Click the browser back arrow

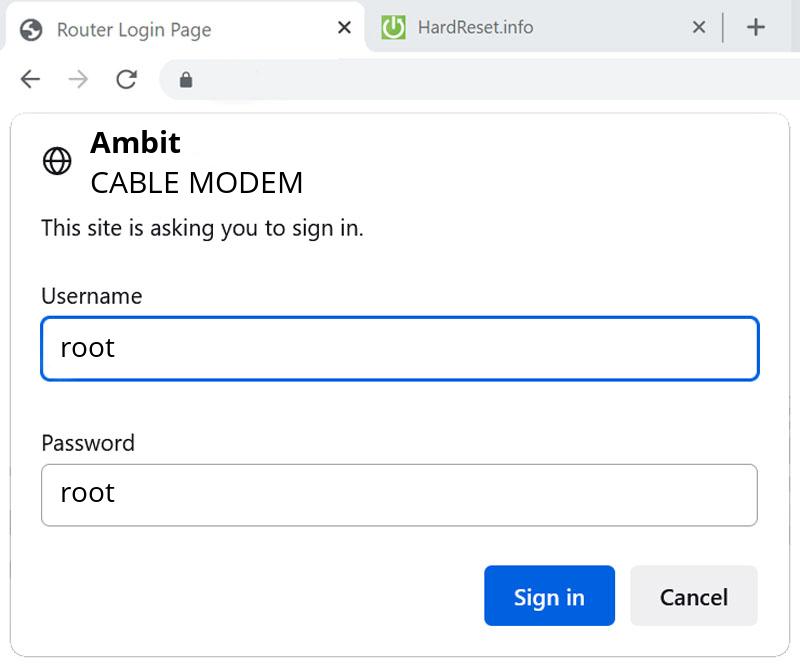(30, 79)
